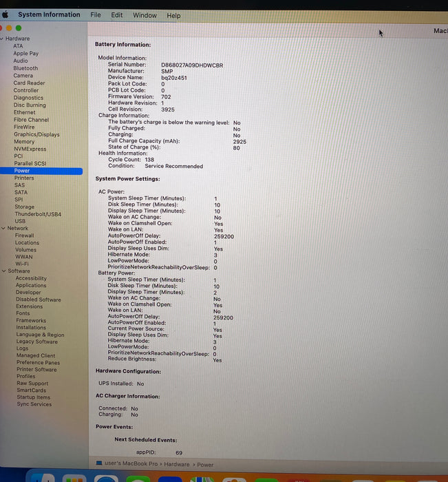Select Printer Software in the sidebar
Screen dimensions: 448x482
[36, 369]
